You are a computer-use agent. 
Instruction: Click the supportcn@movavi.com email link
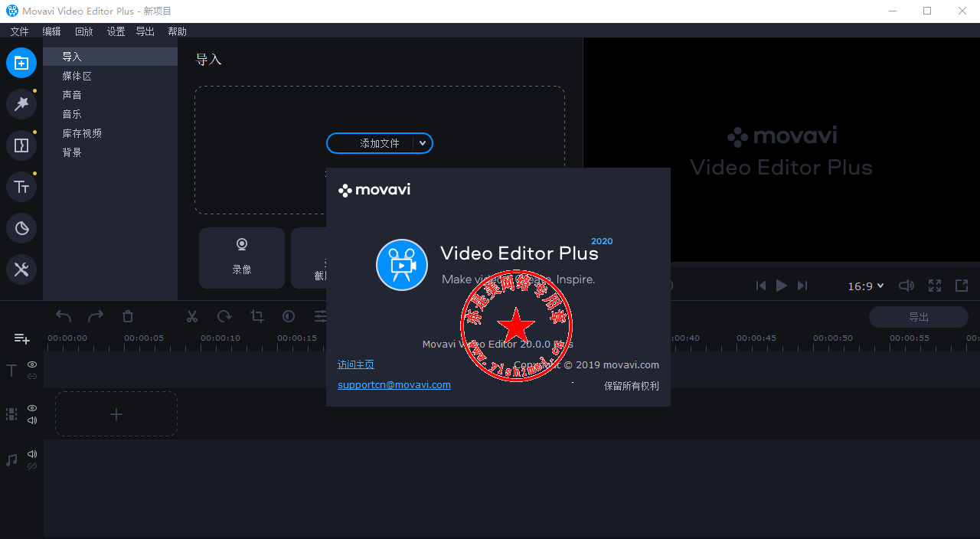coord(394,385)
